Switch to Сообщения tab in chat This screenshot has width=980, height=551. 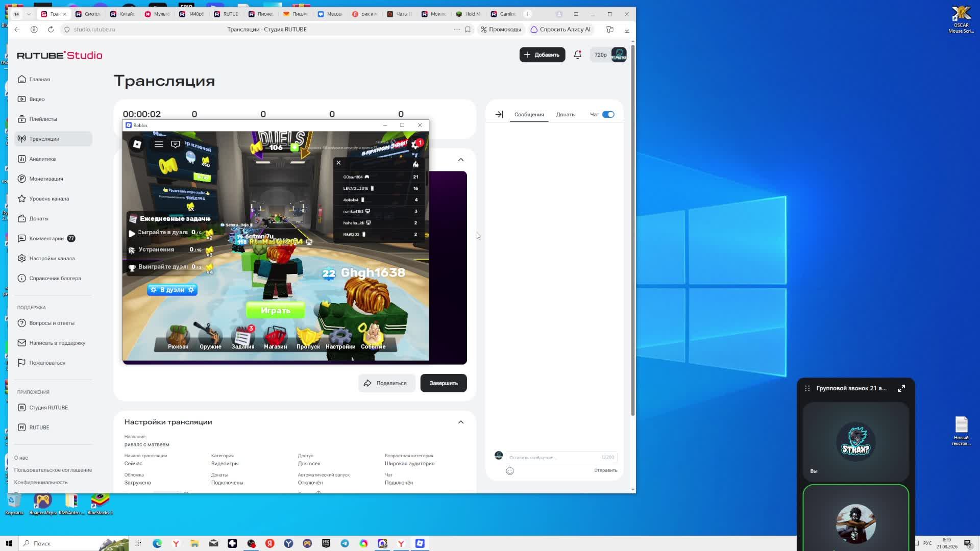click(529, 114)
